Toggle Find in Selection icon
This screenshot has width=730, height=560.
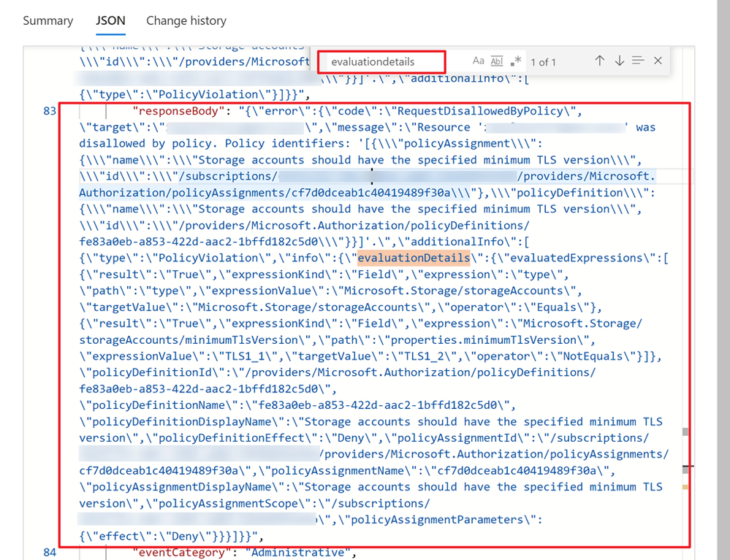click(x=638, y=61)
